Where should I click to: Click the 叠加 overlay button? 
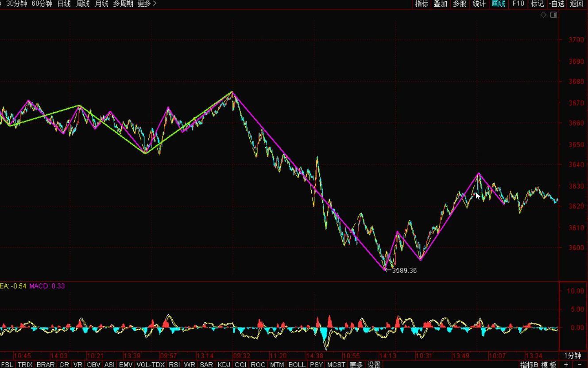click(441, 4)
